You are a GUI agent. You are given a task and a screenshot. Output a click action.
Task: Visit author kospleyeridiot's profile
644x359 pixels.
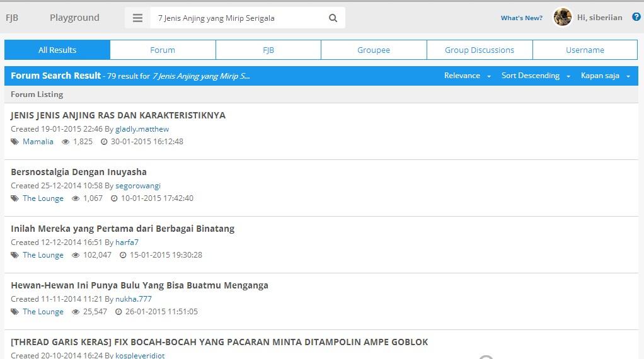(140, 355)
